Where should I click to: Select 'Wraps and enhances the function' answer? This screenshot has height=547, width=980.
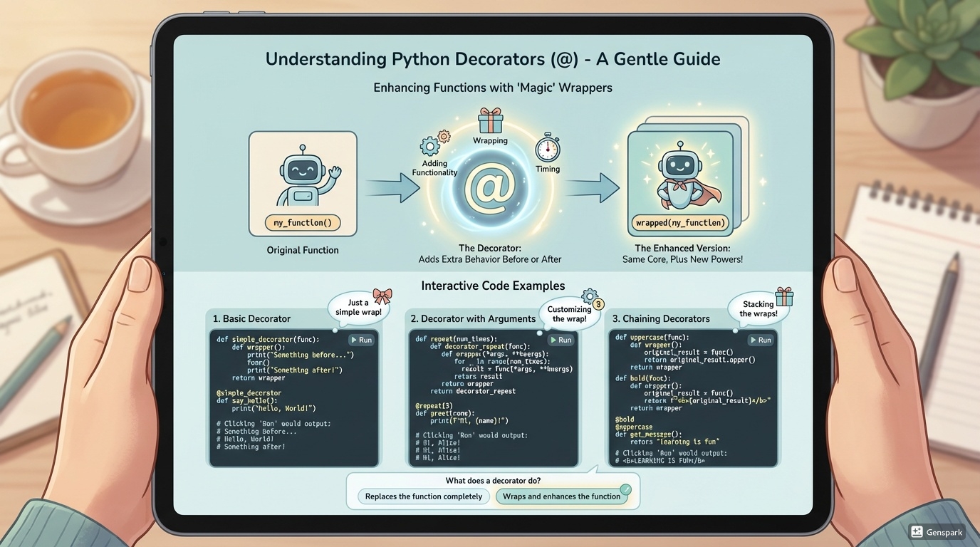point(561,496)
